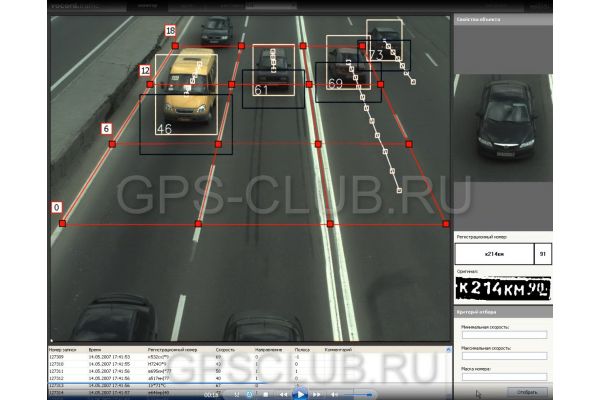Mute audio with the speaker icon
The height and width of the screenshot is (400, 600).
(334, 394)
